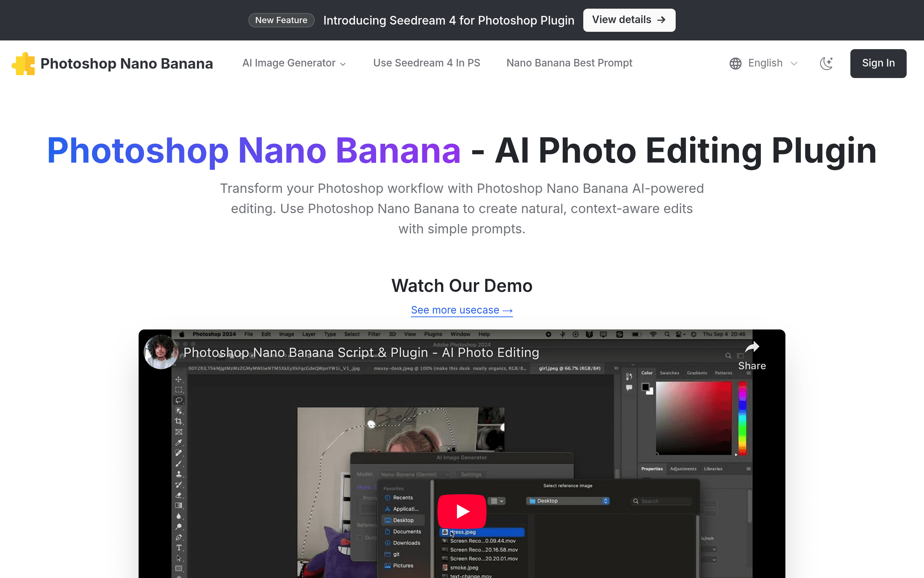The height and width of the screenshot is (578, 924).
Task: Select the Blur tool in the demo video
Action: (x=178, y=516)
